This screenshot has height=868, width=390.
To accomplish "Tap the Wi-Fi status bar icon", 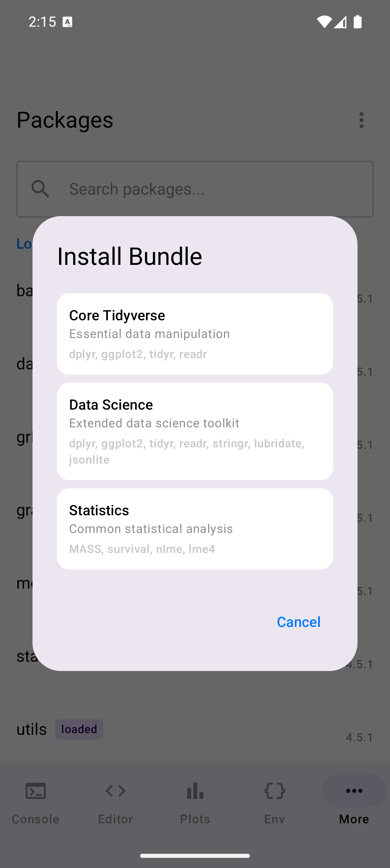I will [324, 22].
